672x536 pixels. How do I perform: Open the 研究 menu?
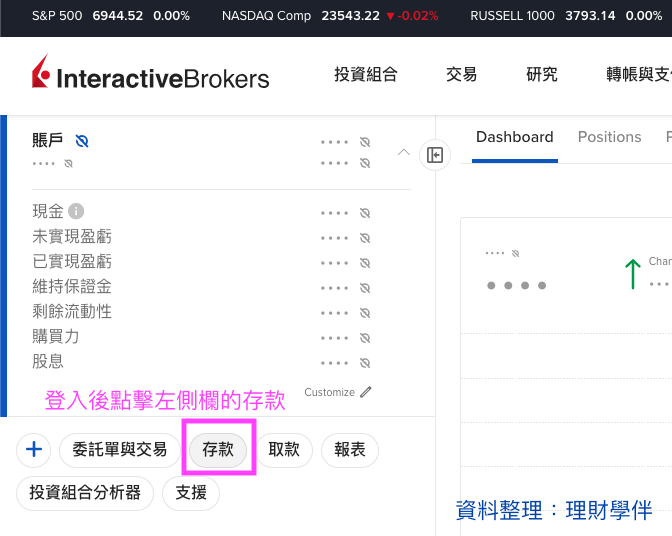tap(541, 75)
